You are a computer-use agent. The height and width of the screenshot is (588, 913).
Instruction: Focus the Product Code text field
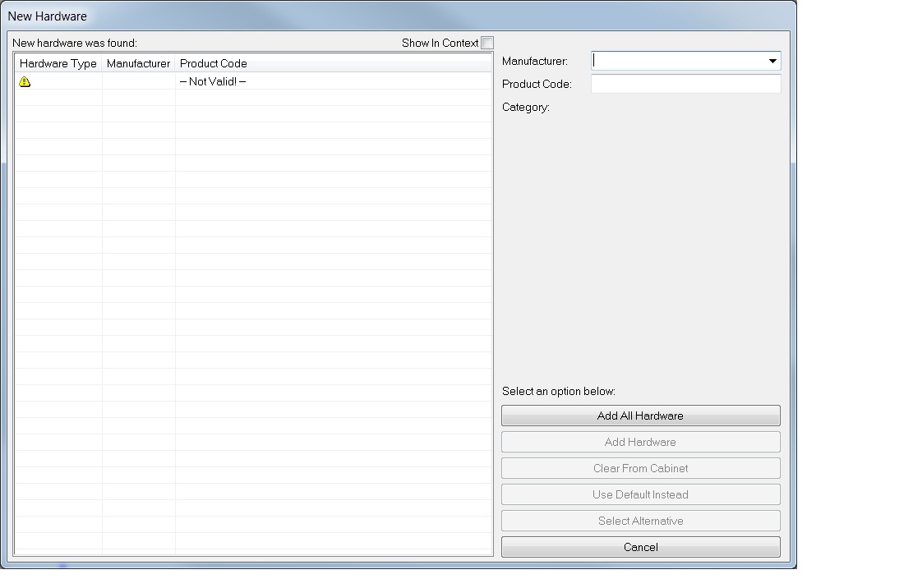685,84
